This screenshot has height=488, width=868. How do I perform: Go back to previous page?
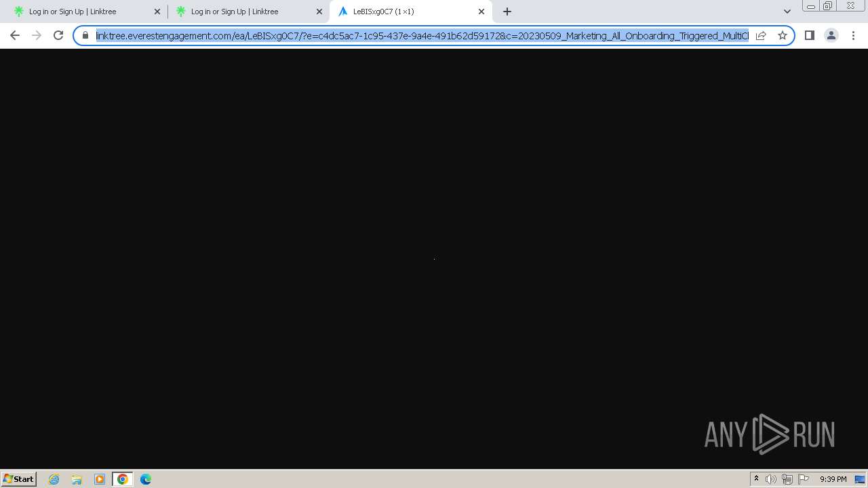[15, 35]
